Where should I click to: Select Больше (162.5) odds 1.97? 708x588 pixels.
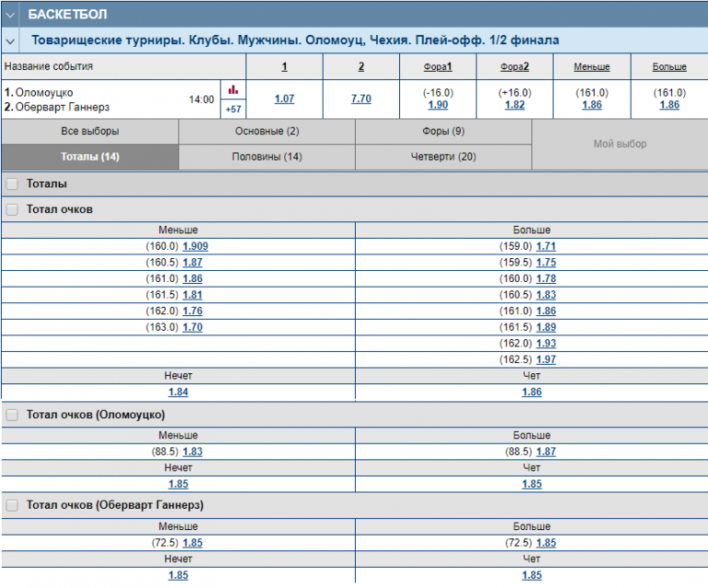pyautogui.click(x=546, y=359)
